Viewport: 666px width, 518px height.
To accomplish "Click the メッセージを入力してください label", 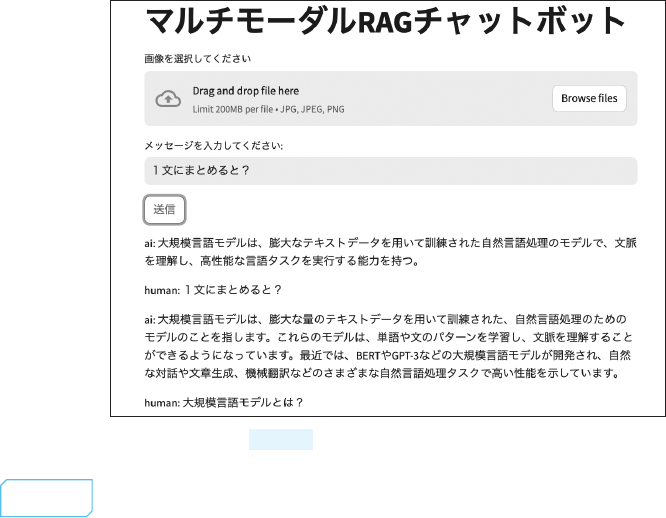I will [x=213, y=145].
